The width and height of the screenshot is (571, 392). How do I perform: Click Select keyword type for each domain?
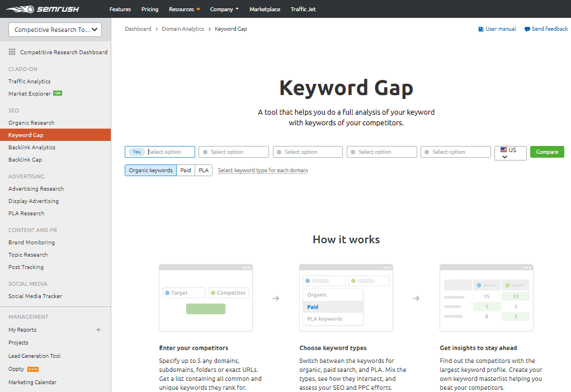(x=263, y=171)
